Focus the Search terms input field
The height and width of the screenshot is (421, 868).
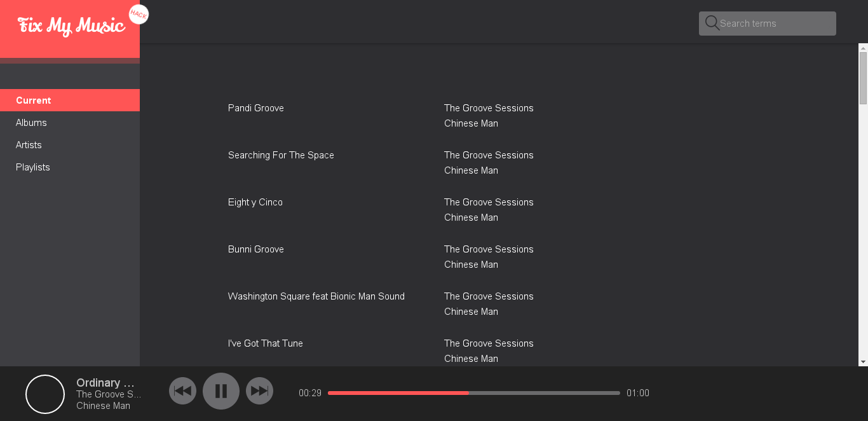(768, 24)
